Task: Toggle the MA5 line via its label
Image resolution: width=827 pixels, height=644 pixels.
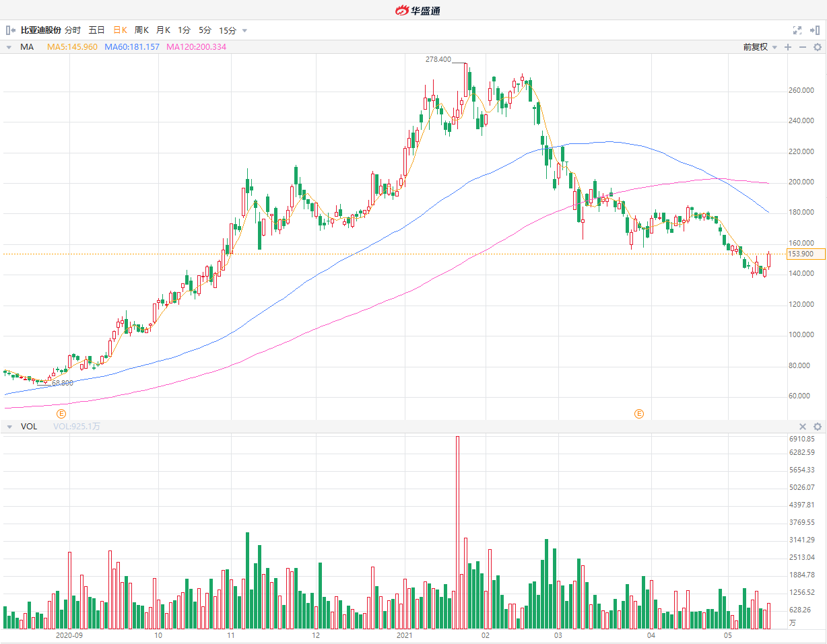Action: (72, 47)
